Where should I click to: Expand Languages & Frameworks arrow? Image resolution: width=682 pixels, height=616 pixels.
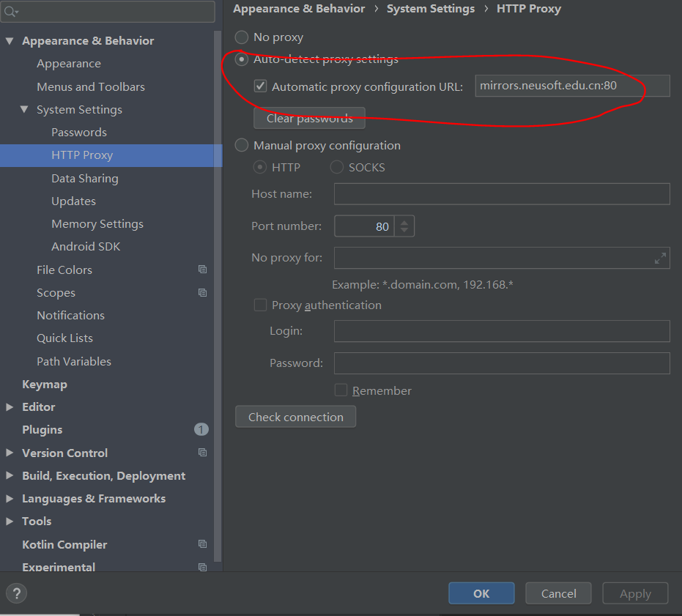coord(9,498)
